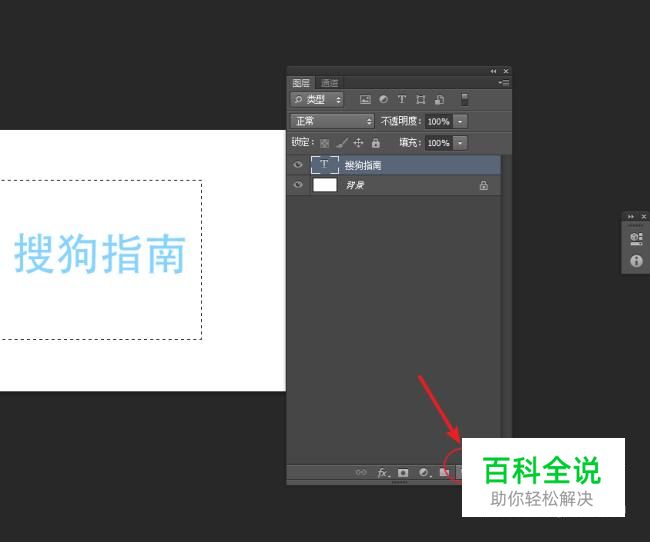The height and width of the screenshot is (542, 650).
Task: Filter layers by pixel layer type
Action: coord(365,100)
